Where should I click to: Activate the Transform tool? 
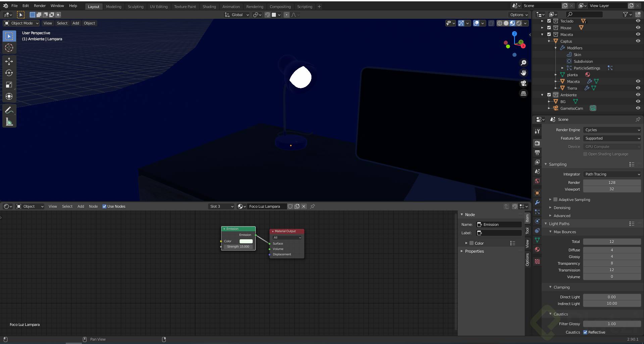point(9,96)
